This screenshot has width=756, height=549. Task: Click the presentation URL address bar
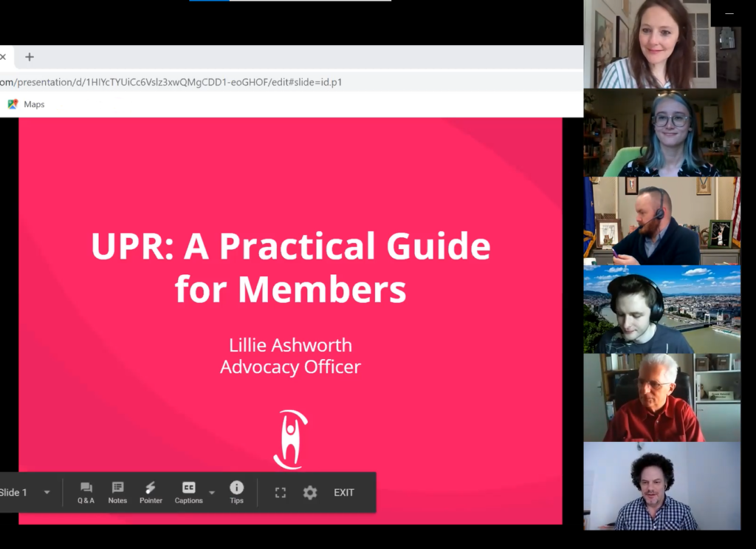click(221, 82)
